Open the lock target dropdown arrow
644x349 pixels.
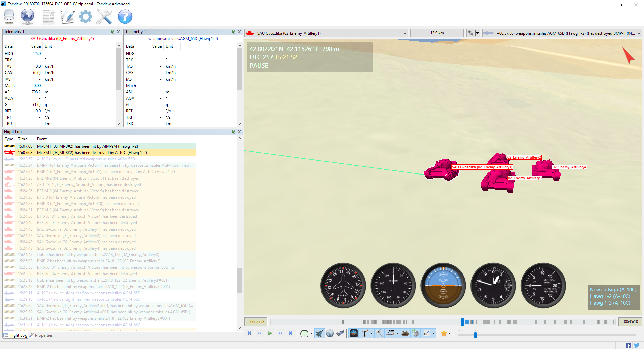477,33
